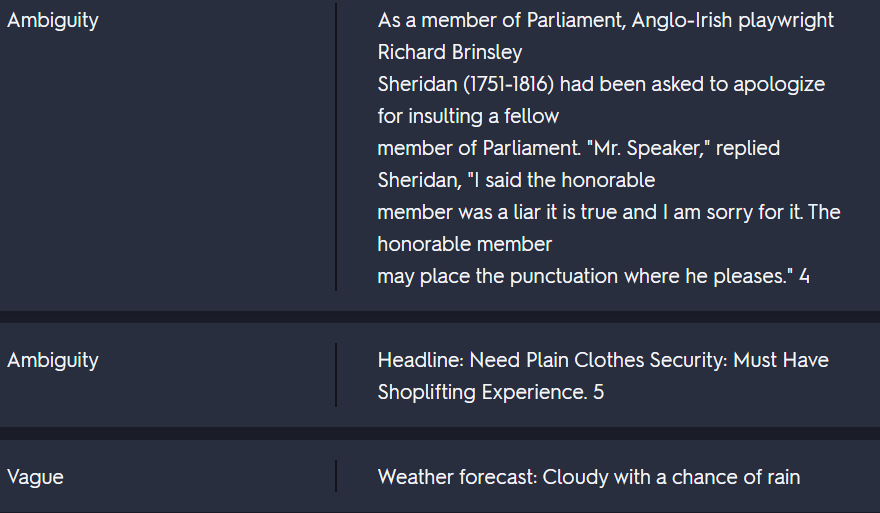Click the word "Cloudy"
The width and height of the screenshot is (880, 513).
(x=575, y=477)
